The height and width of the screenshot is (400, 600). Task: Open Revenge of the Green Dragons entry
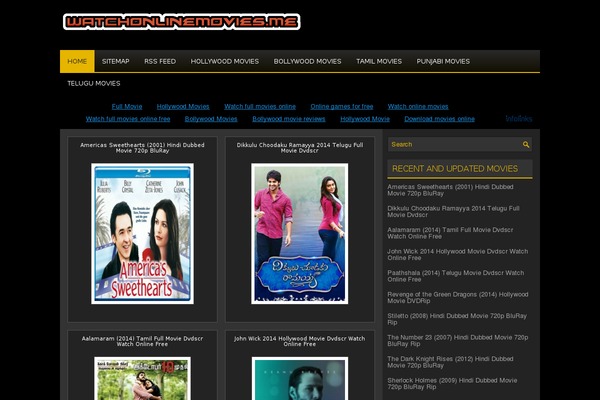458,297
